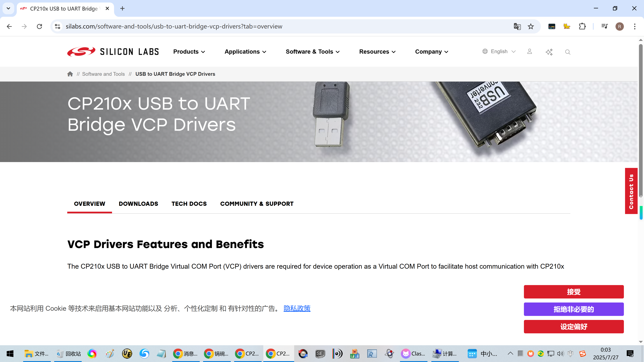The width and height of the screenshot is (644, 362).
Task: Open the MFC app icon in taskbar
Action: [x=355, y=353]
